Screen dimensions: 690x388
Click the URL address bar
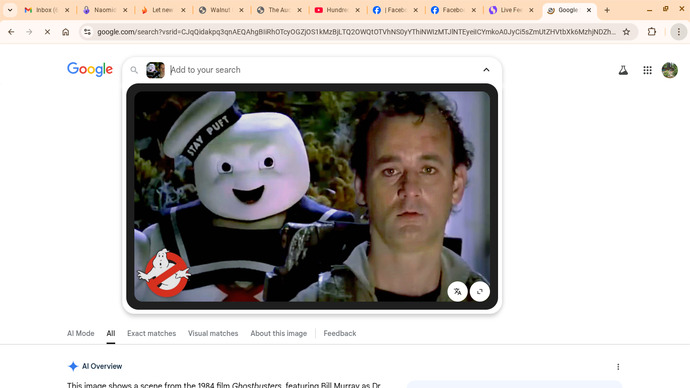coord(356,32)
